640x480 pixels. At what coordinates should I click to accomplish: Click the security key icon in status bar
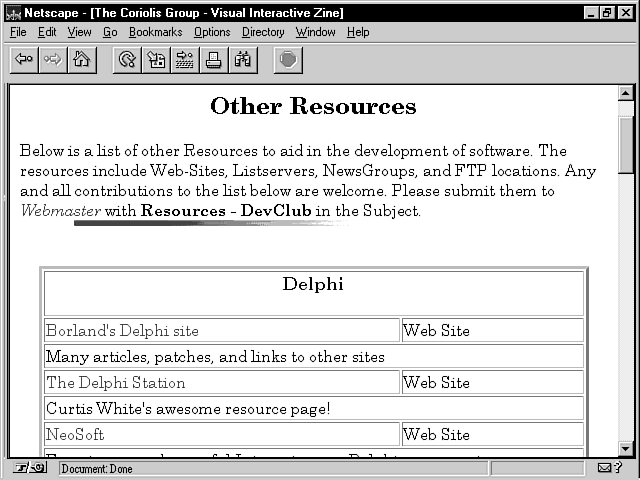pyautogui.click(x=31, y=468)
